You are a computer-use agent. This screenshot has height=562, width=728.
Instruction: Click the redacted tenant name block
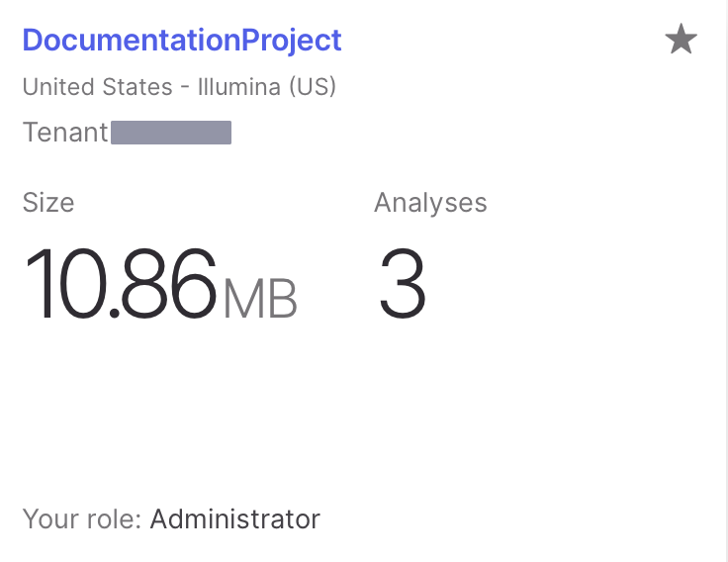(170, 133)
